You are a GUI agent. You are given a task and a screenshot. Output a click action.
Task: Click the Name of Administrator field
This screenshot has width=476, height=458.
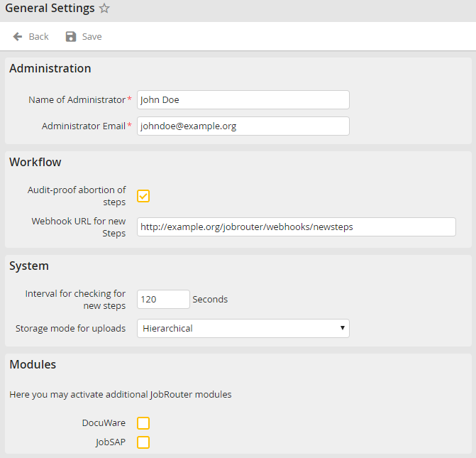[243, 99]
